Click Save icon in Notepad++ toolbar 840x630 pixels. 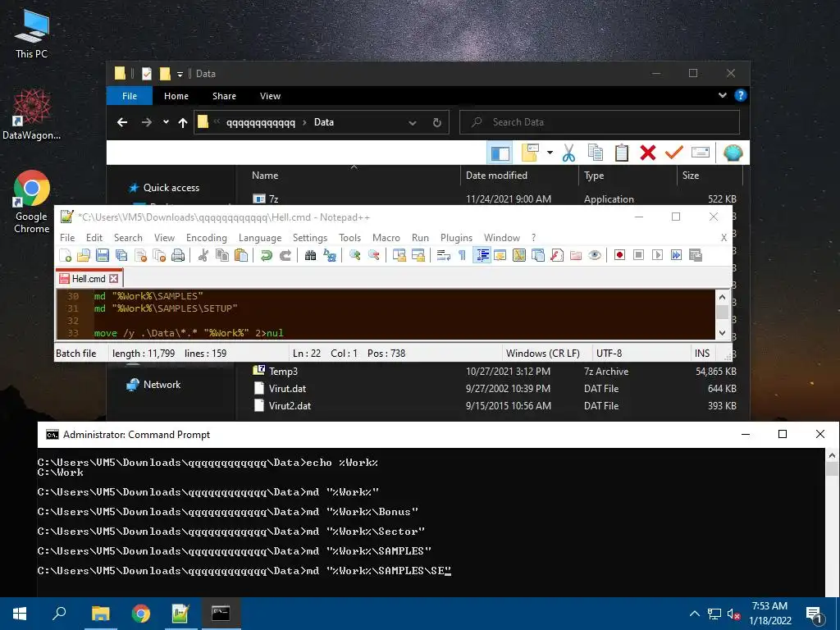pos(103,256)
